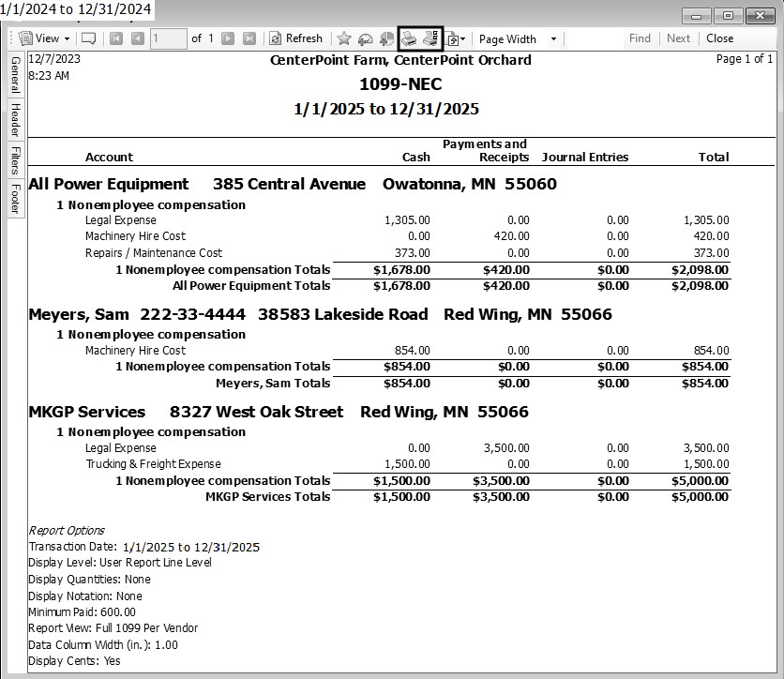This screenshot has height=679, width=784.
Task: Go to previous page arrow
Action: tap(138, 38)
